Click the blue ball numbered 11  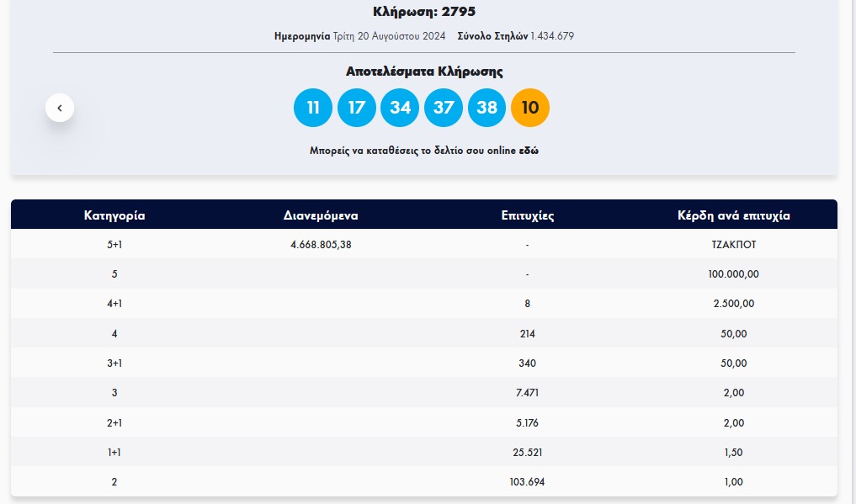pyautogui.click(x=313, y=108)
